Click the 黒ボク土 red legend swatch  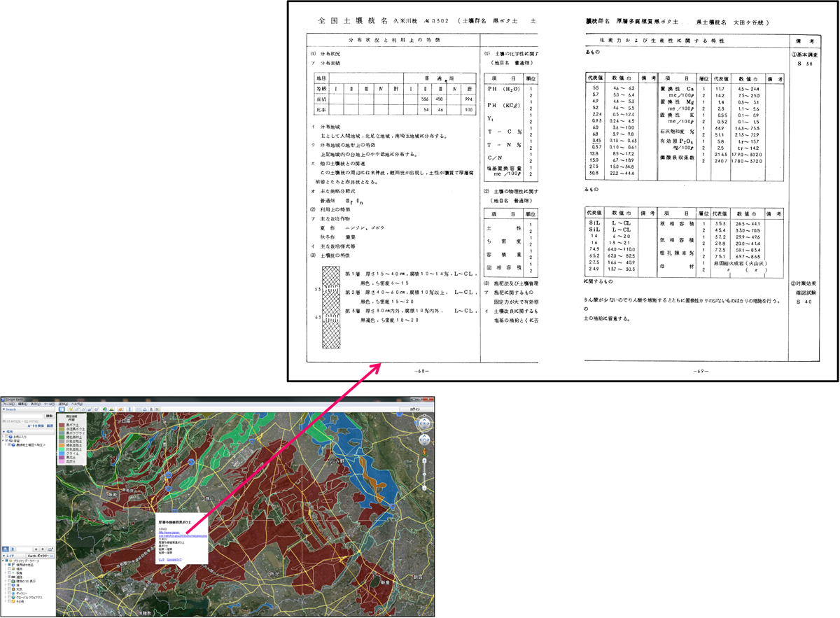[62, 425]
